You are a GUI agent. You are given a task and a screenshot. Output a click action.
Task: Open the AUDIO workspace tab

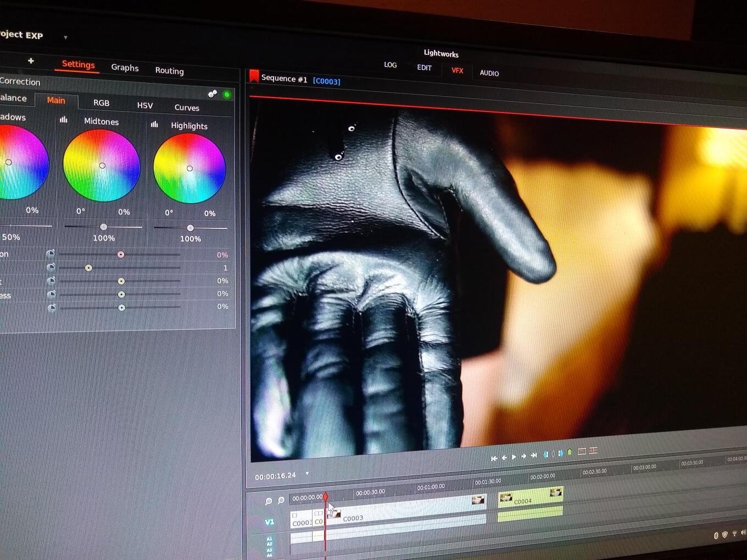click(489, 73)
